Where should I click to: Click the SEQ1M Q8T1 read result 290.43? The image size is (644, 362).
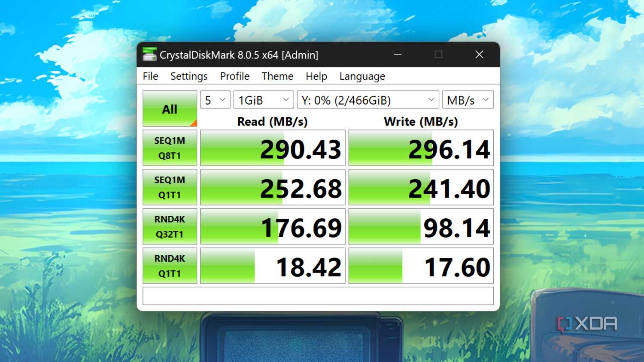(273, 148)
